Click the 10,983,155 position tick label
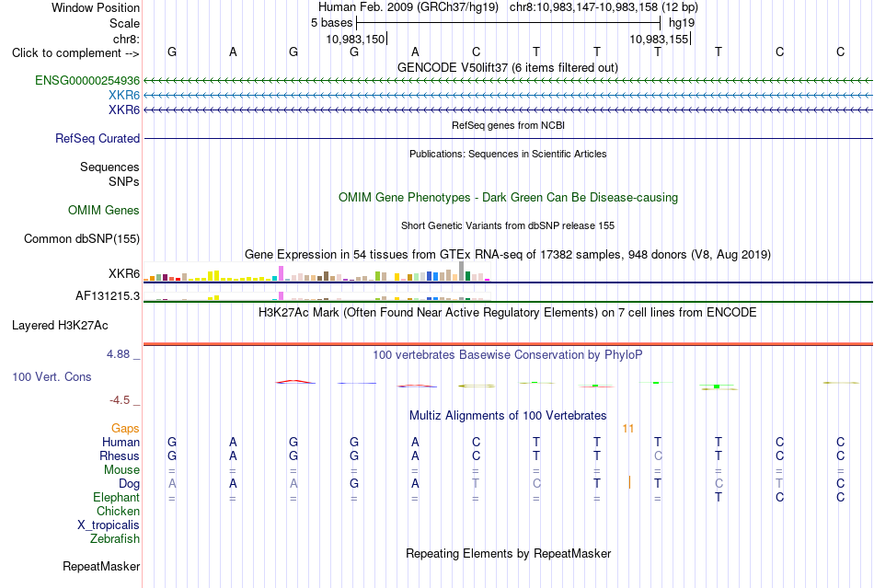The image size is (874, 588). (659, 39)
